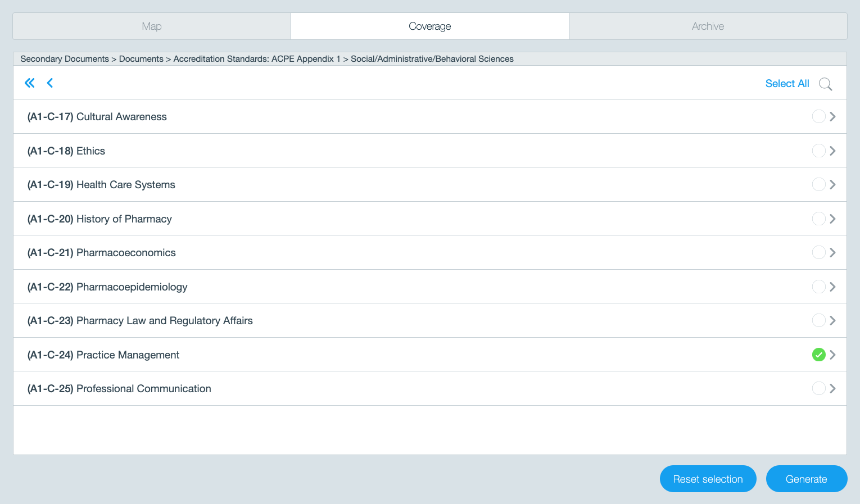Image resolution: width=860 pixels, height=504 pixels.
Task: Click Social/Administrative/Behavioral Sciences breadcrumb
Action: [x=432, y=59]
